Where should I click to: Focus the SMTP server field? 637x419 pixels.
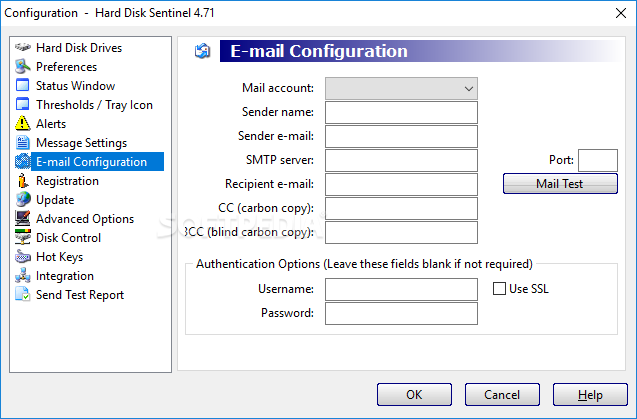click(401, 161)
